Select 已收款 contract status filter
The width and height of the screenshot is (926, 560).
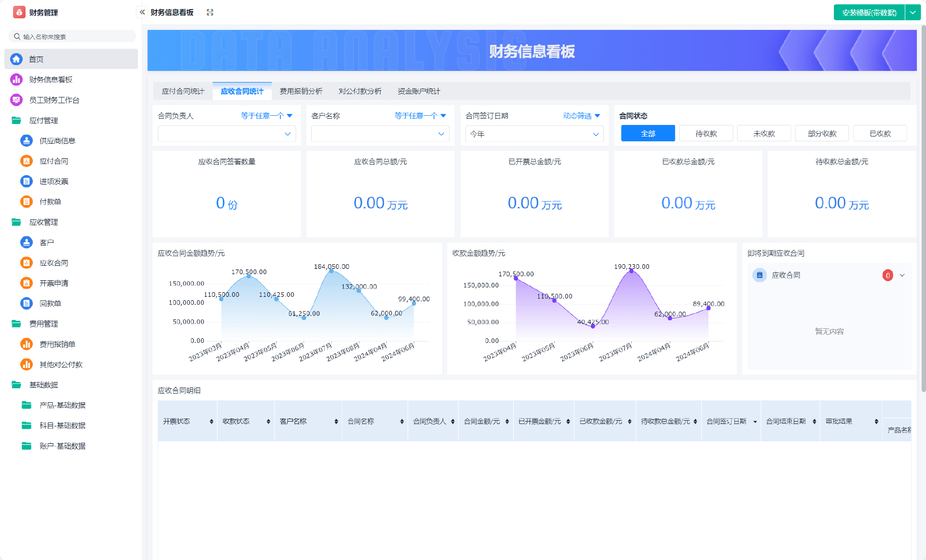coord(880,134)
